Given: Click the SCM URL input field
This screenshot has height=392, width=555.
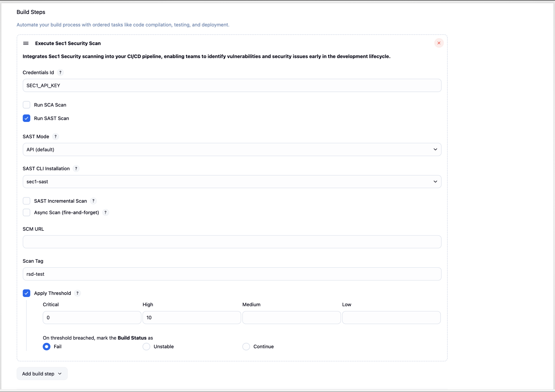Looking at the screenshot, I should [x=232, y=242].
